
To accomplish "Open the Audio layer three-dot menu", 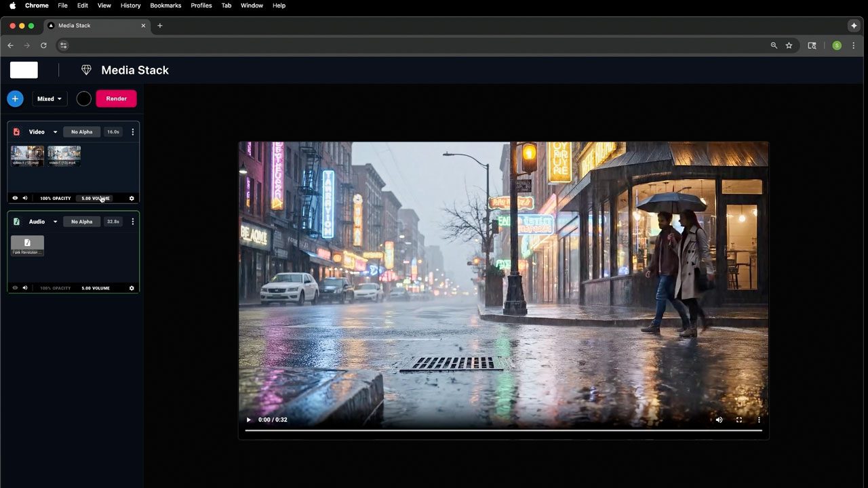I will click(x=132, y=222).
